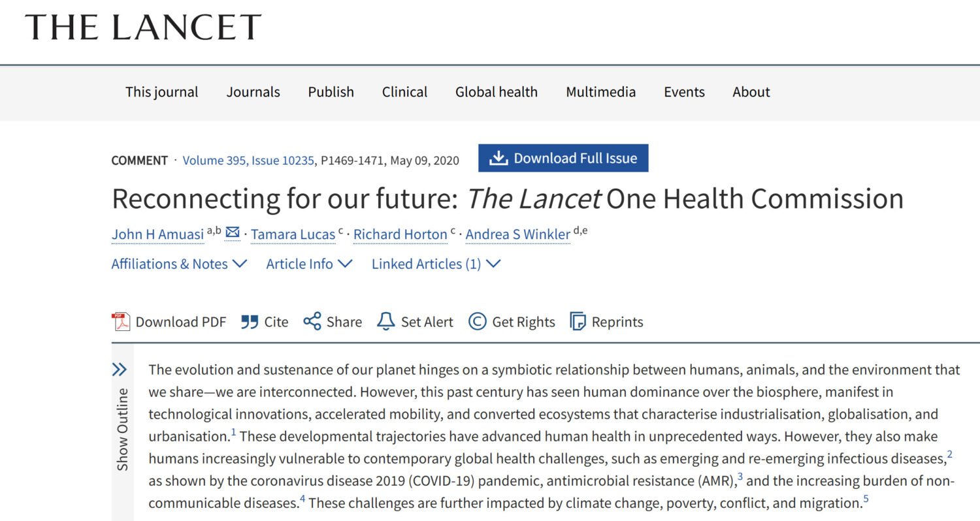Click the Cite quotation marks icon
The width and height of the screenshot is (980, 521).
250,322
